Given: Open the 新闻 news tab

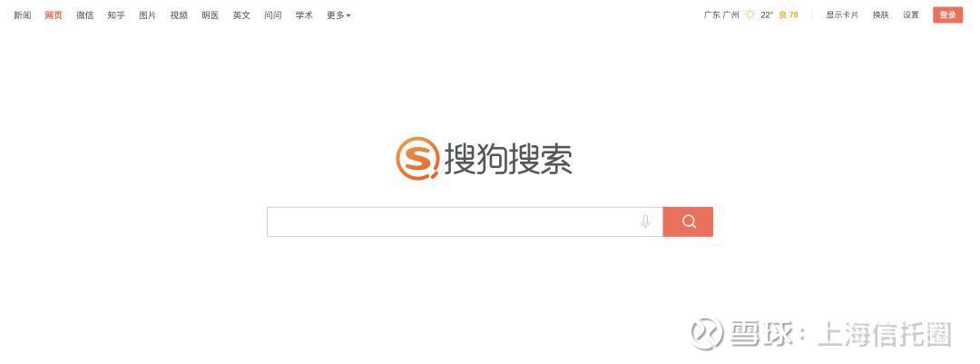Looking at the screenshot, I should 22,15.
